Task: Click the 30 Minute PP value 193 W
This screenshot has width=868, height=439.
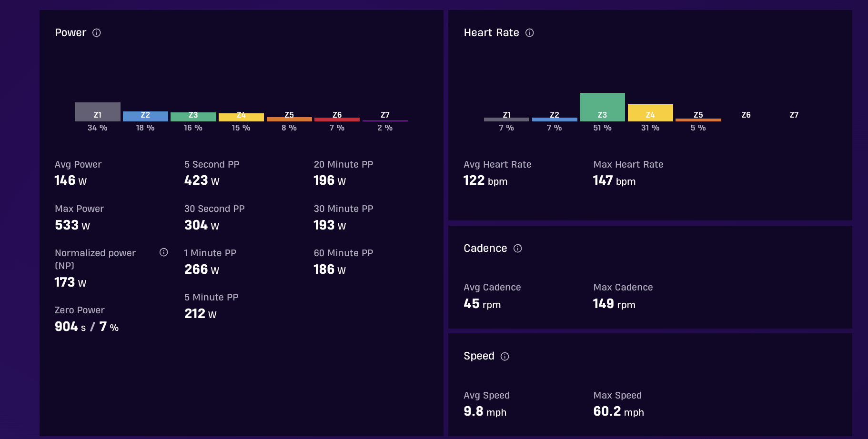Action: point(330,225)
